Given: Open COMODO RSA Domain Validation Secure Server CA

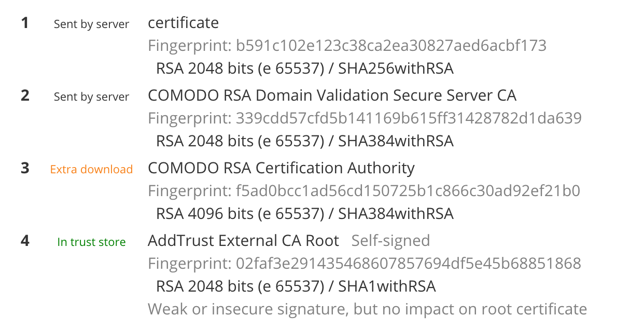Looking at the screenshot, I should [332, 95].
